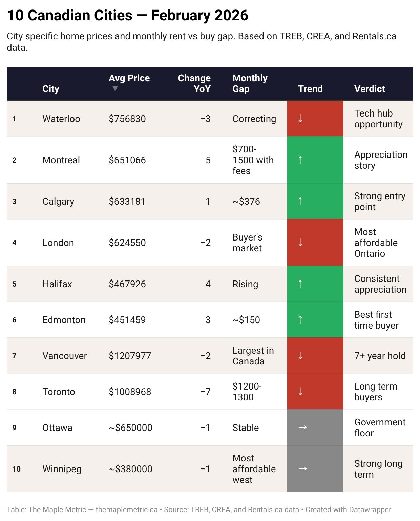420x521 pixels.
Task: Click the right arrow in Winnipeg's trend cell
Action: pos(302,468)
